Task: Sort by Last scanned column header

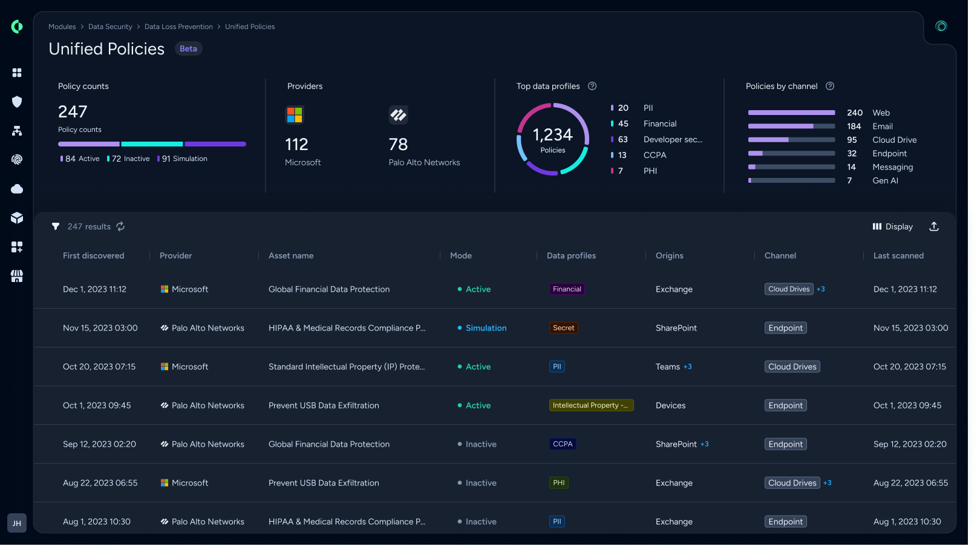Action: (x=910, y=259)
